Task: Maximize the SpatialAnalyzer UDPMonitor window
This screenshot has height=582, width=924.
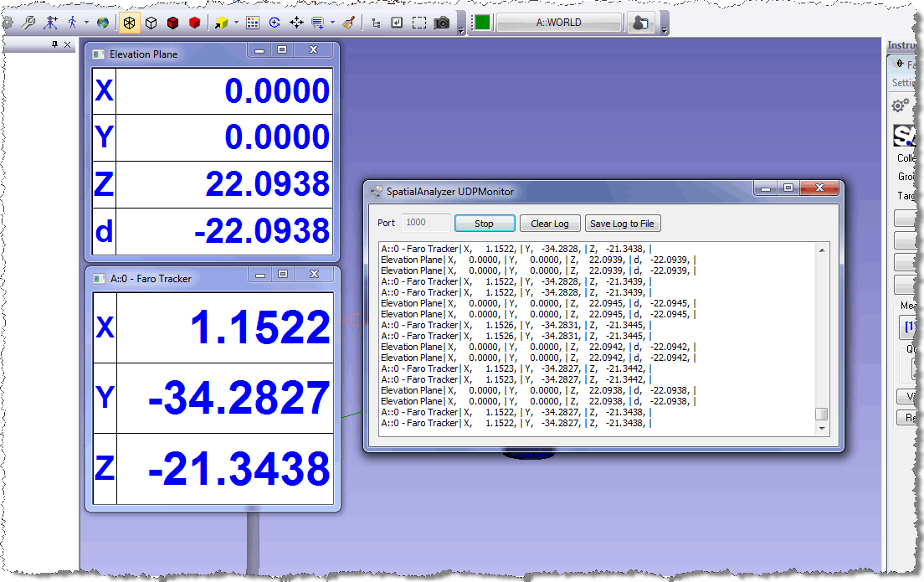Action: (x=788, y=188)
